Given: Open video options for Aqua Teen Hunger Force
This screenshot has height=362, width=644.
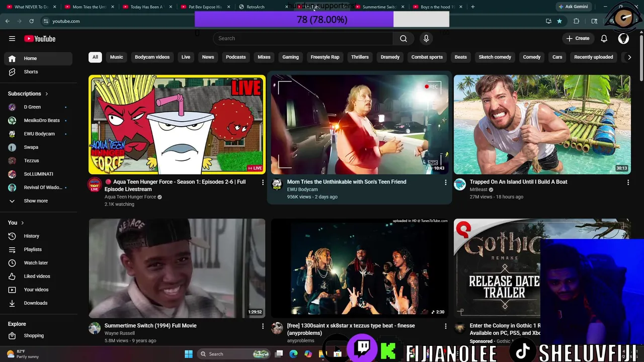Looking at the screenshot, I should click(x=263, y=183).
